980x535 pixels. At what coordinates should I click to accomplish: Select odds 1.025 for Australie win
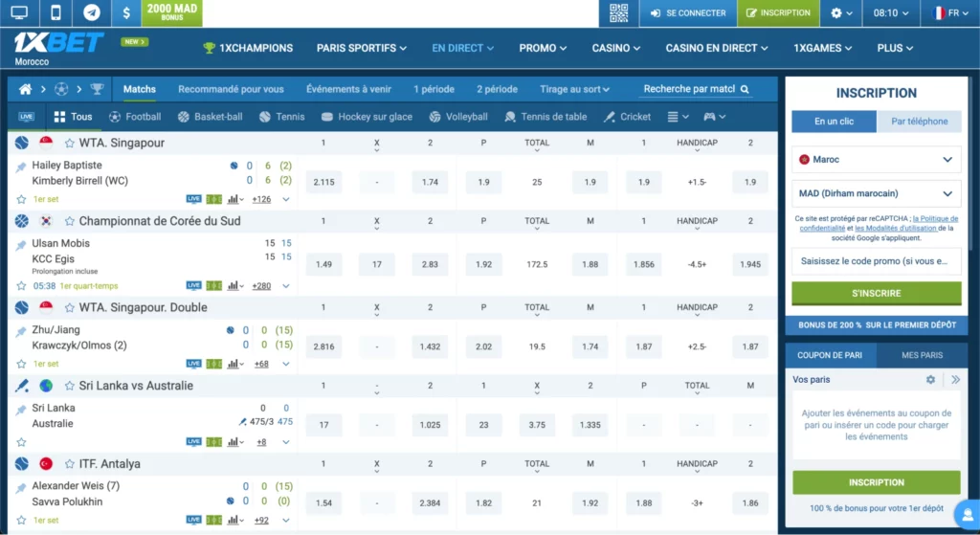click(x=430, y=425)
